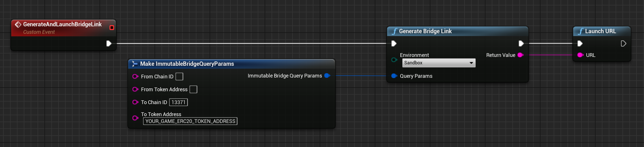Click Generate Bridge Link execution input pin
This screenshot has height=147, width=644.
pos(394,43)
